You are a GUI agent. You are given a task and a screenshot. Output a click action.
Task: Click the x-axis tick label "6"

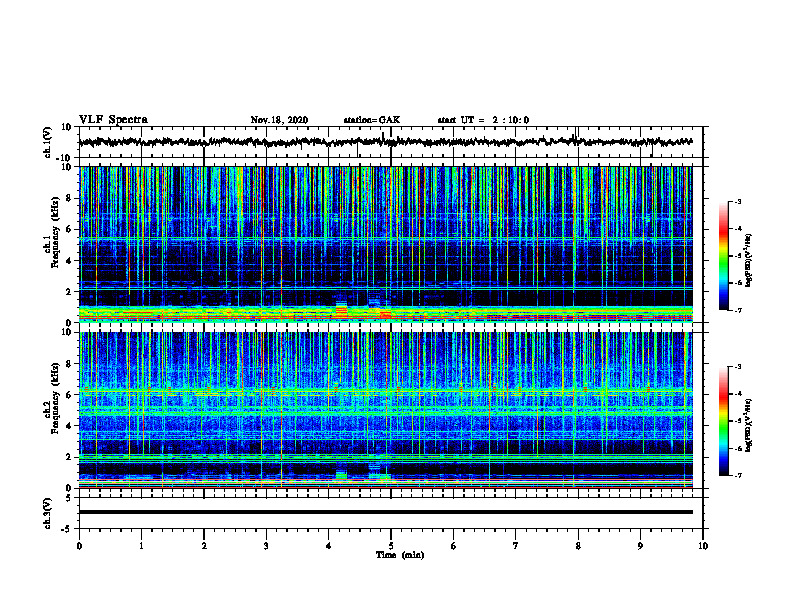click(x=453, y=546)
